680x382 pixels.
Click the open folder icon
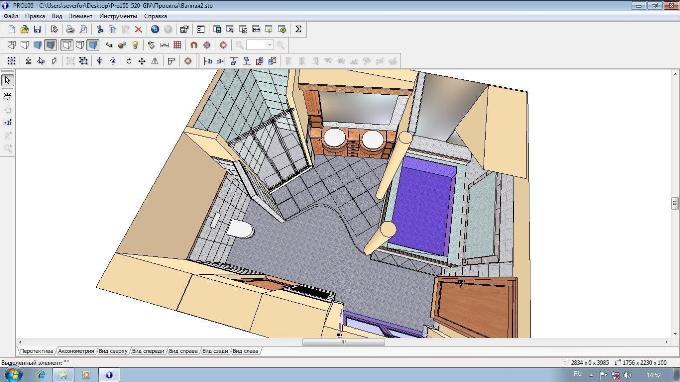point(25,29)
